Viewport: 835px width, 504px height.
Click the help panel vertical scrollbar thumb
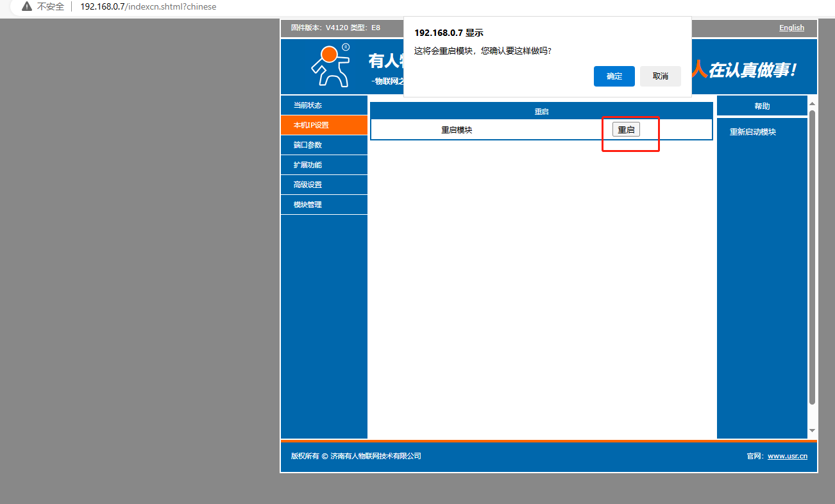[x=812, y=256]
